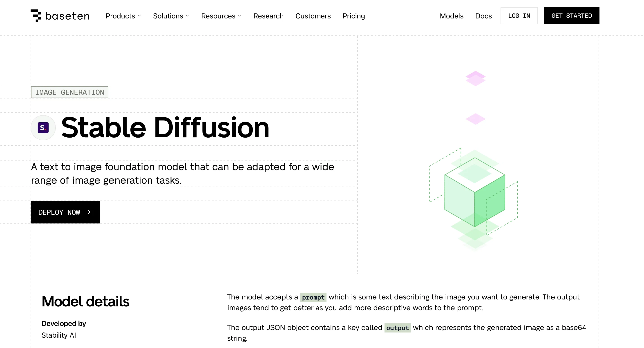Viewport: 644px width, 348px height.
Task: Click the GET STARTED button
Action: pyautogui.click(x=572, y=16)
